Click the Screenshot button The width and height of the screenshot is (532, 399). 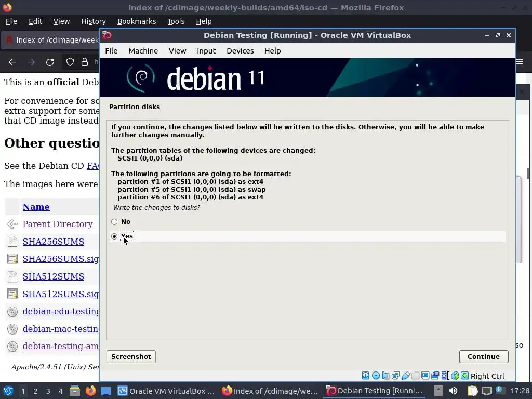131,356
